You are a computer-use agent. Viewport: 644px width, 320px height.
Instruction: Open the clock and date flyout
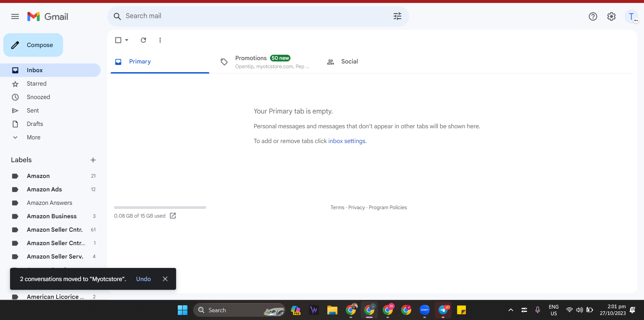(613, 310)
